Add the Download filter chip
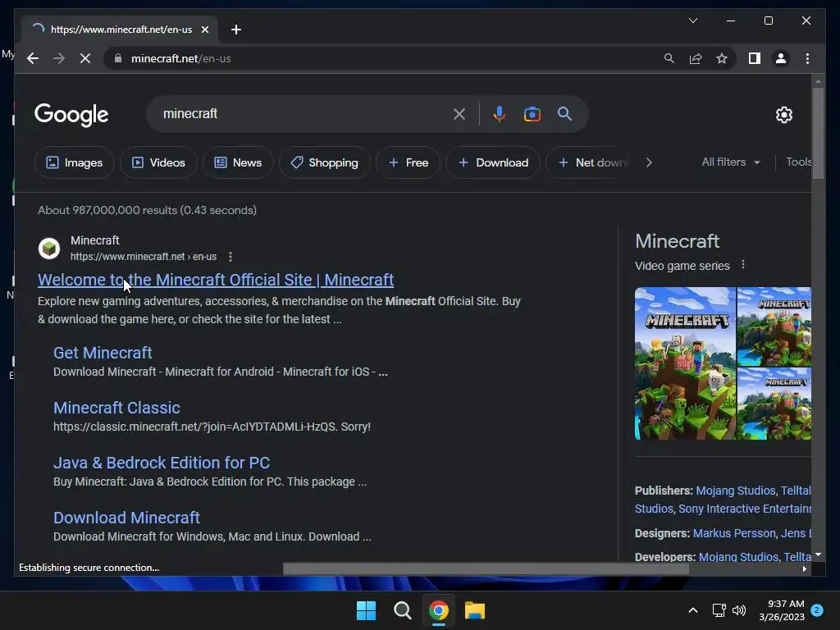The image size is (840, 630). click(493, 162)
